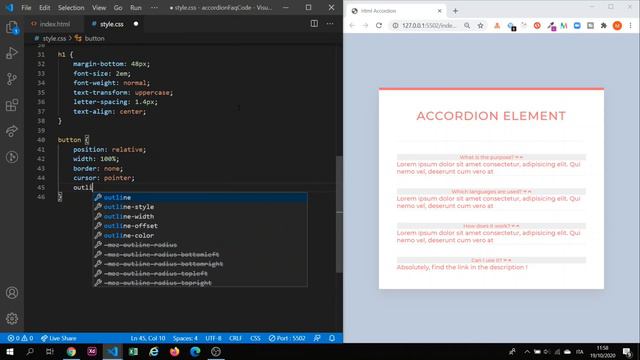Open browser profile avatar
640x360 pixels.
(x=617, y=25)
